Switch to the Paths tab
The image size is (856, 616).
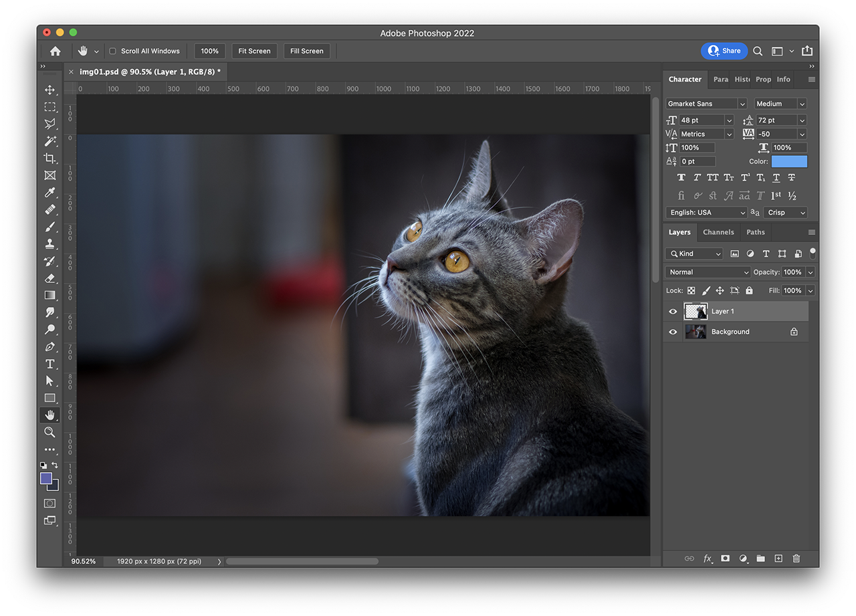756,232
